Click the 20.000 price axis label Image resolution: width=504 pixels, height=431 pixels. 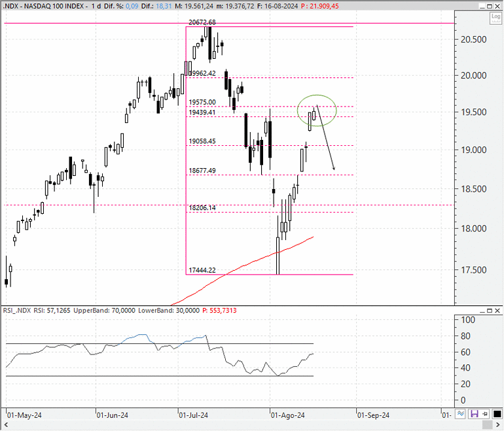coord(474,75)
